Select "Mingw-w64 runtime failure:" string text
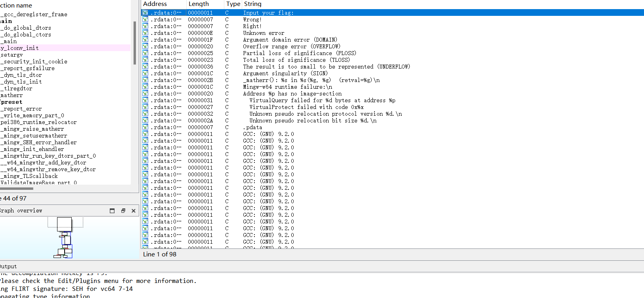644x298 pixels. (x=288, y=87)
